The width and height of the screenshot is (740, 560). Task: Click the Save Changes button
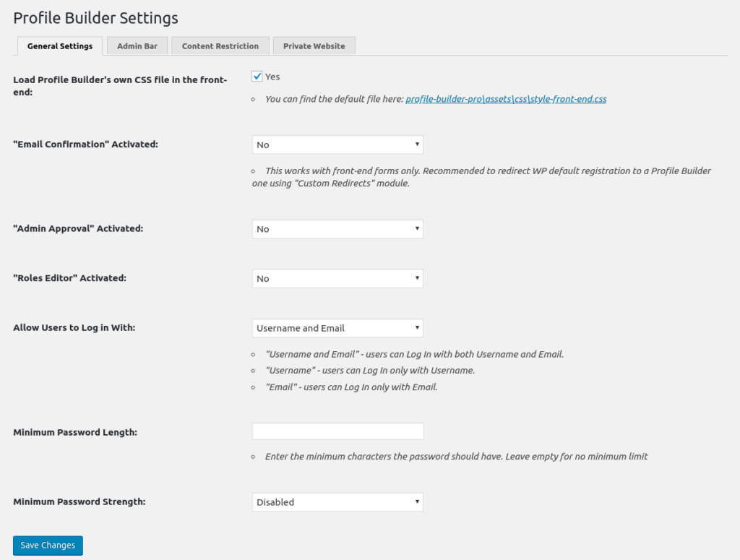[x=48, y=546]
